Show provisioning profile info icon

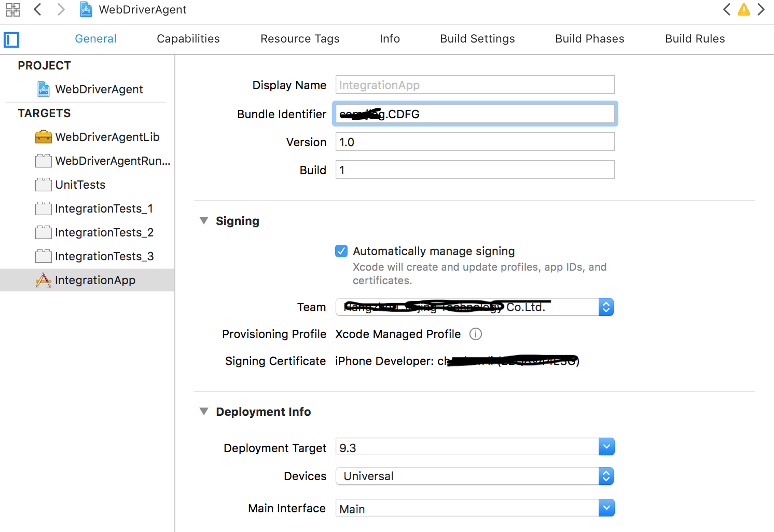pos(476,334)
